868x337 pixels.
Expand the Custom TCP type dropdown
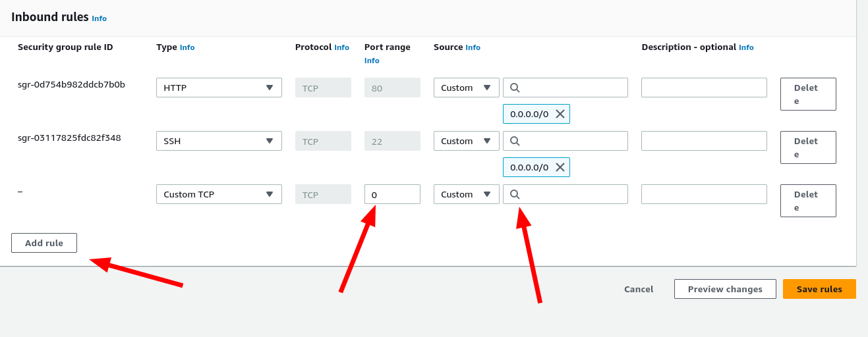[x=219, y=194]
